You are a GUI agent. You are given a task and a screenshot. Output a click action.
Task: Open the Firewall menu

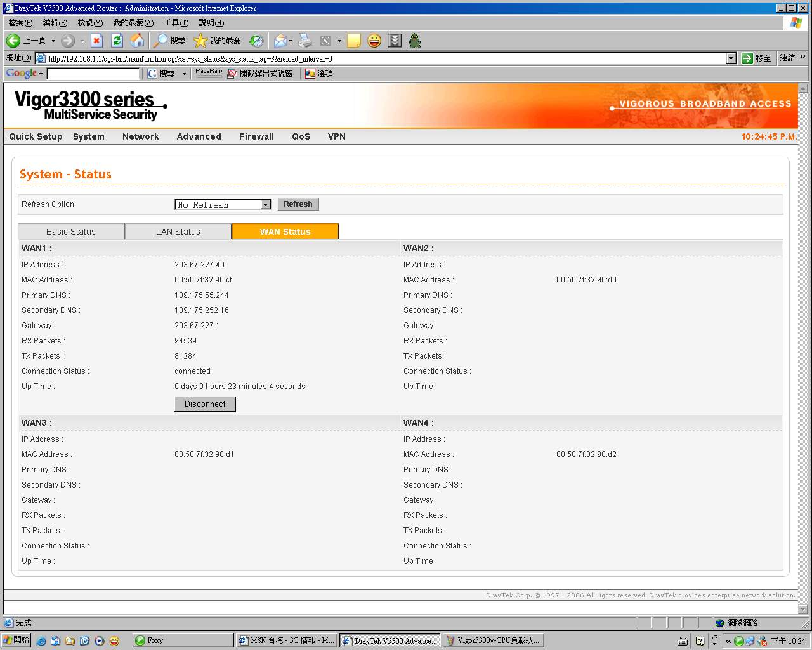[256, 136]
